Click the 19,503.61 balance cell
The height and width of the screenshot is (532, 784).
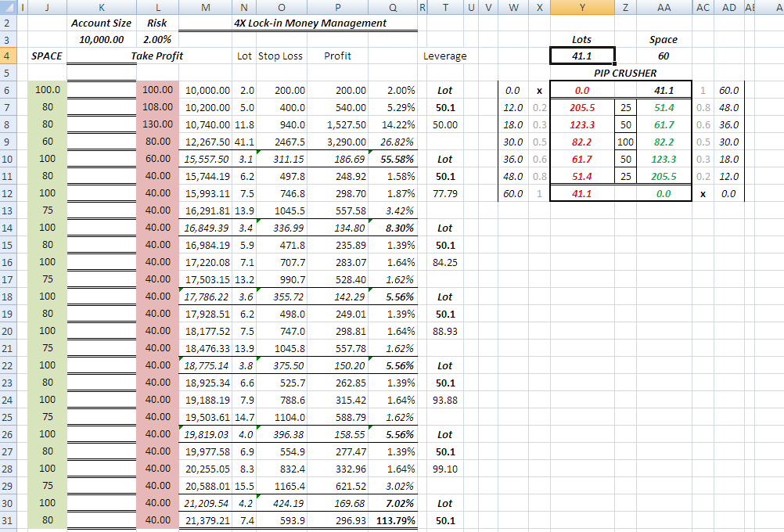pos(206,417)
